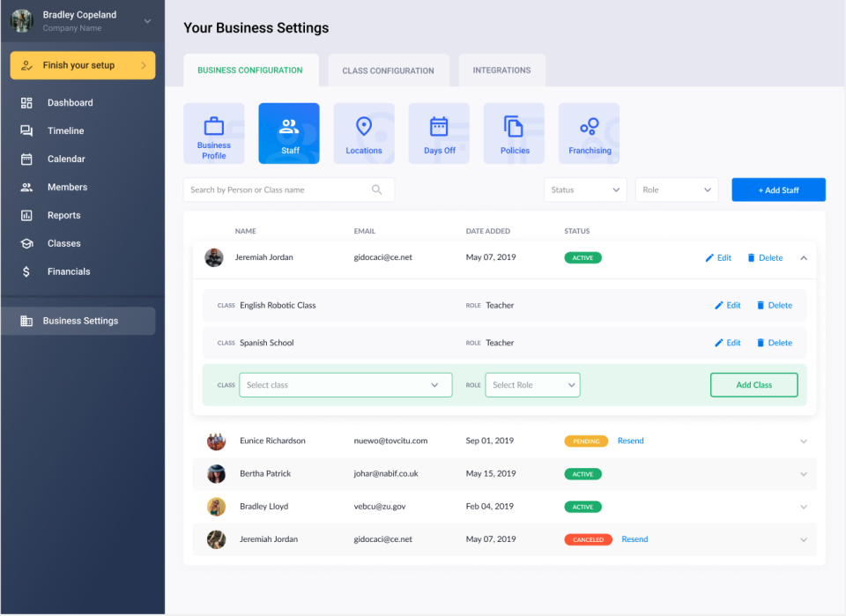Collapse Jeremiah Jordan's expanded details
Screen dimensions: 846x616
[x=803, y=257]
